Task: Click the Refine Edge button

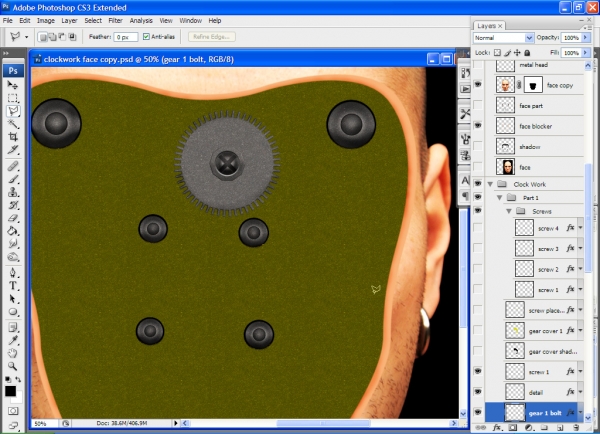Action: click(212, 37)
